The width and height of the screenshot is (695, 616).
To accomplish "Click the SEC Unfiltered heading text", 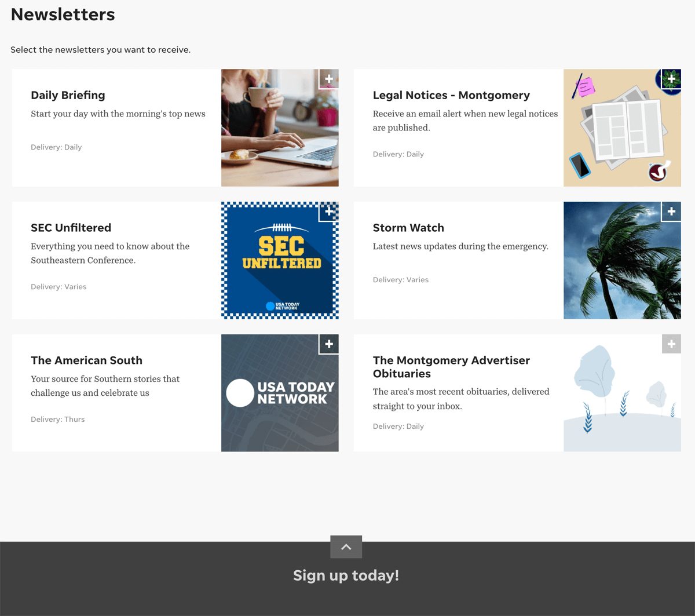I will pos(71,228).
